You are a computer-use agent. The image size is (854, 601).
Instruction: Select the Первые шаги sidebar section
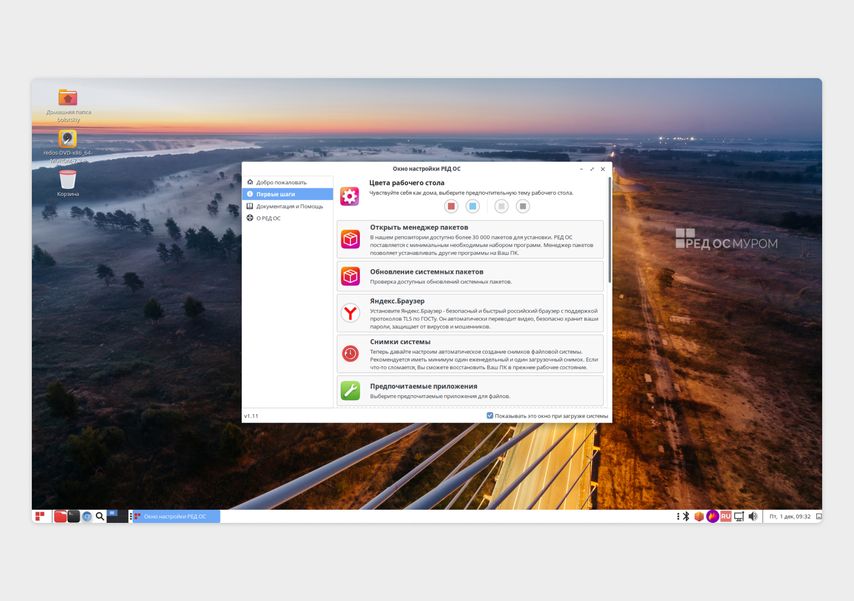pyautogui.click(x=288, y=194)
